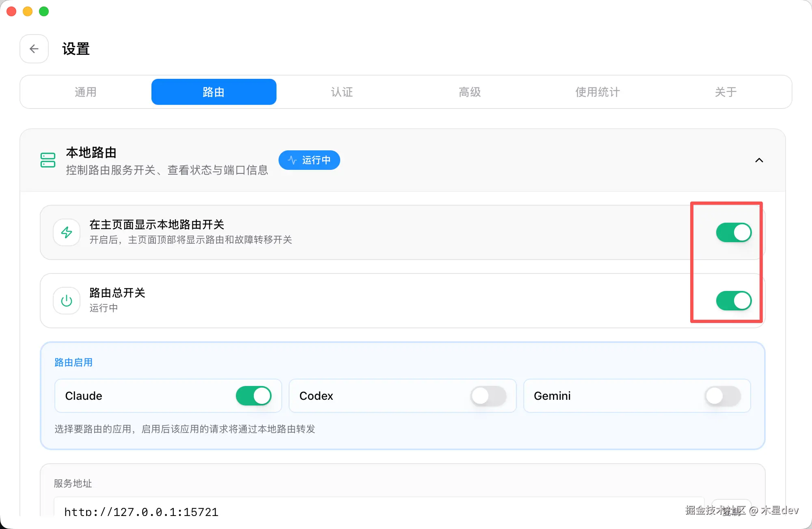This screenshot has height=529, width=812.
Task: Click the 设置 page title
Action: coord(76,49)
